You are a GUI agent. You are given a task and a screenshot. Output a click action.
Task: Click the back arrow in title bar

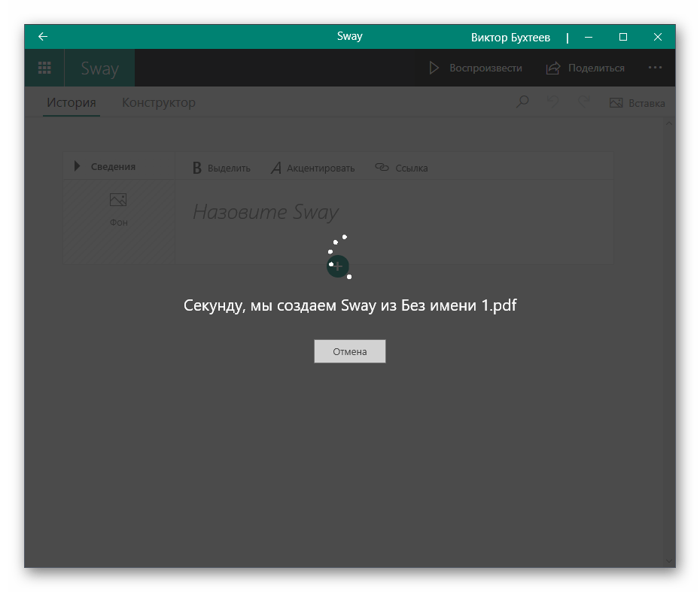point(43,37)
